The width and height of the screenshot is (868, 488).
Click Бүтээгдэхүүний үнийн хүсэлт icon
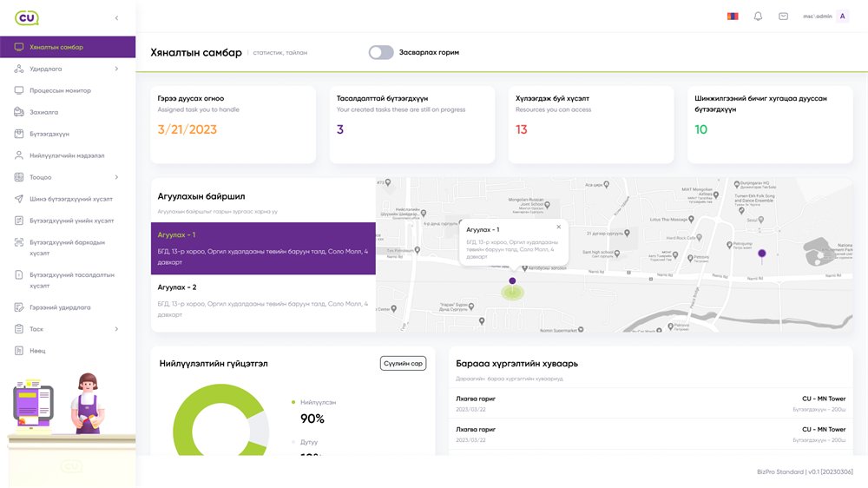click(x=19, y=221)
